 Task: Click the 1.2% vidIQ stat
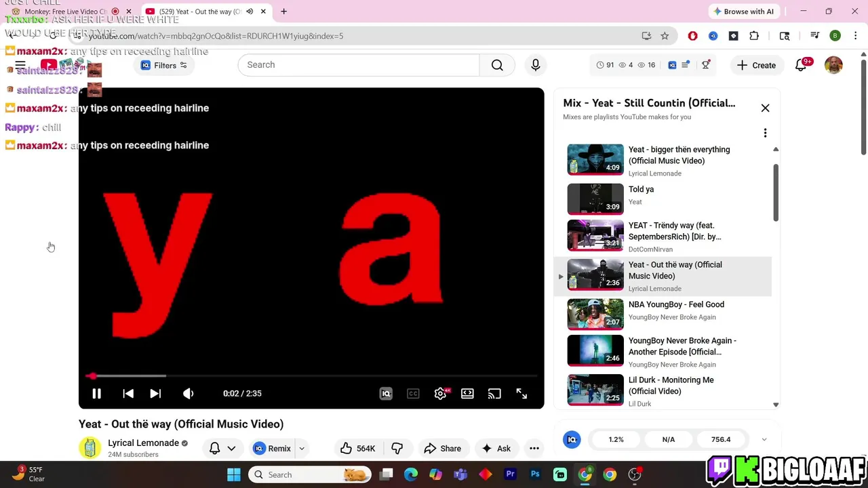pos(616,440)
